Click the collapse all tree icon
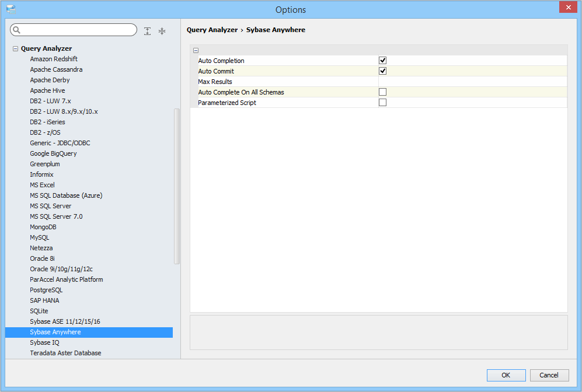 click(162, 31)
